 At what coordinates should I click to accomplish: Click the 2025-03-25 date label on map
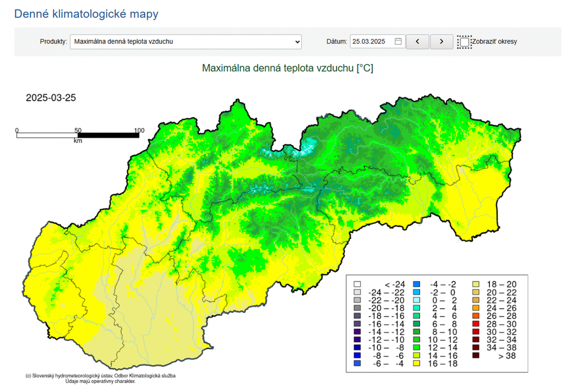[51, 98]
